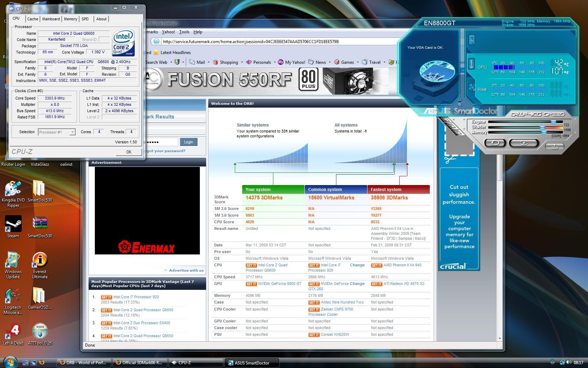
Task: Expand the Search Web dropdown arrow
Action: [x=171, y=62]
